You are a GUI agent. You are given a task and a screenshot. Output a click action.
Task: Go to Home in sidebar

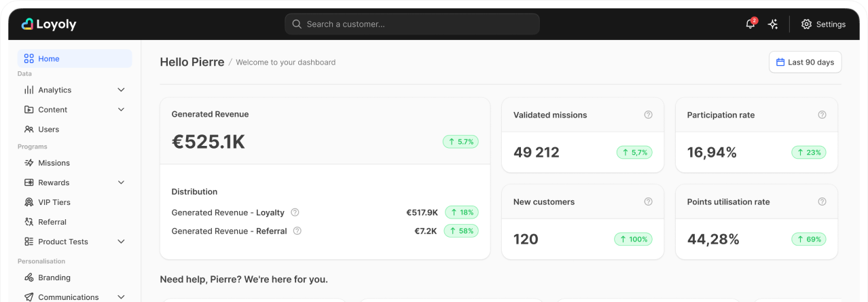pos(75,58)
